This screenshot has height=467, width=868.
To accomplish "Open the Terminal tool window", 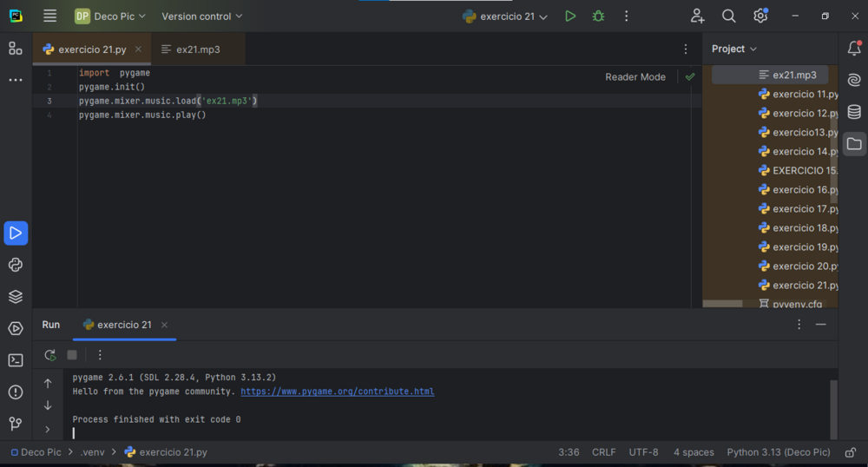I will tap(16, 360).
